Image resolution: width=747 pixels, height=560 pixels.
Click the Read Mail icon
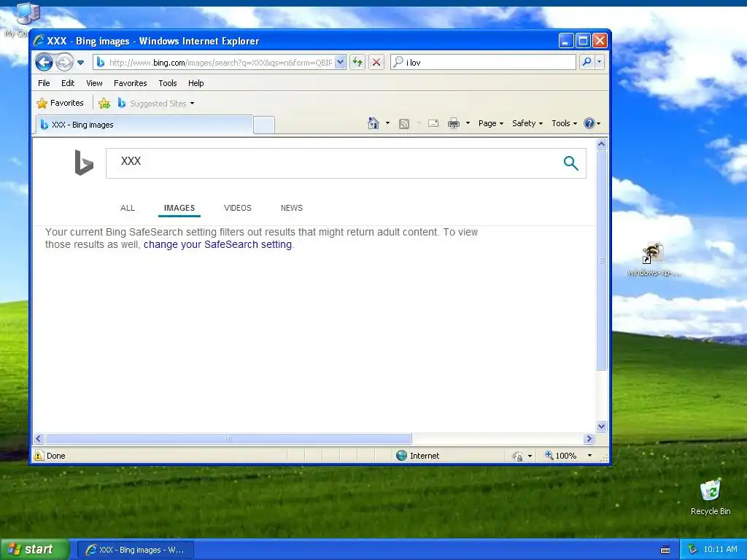tap(433, 123)
